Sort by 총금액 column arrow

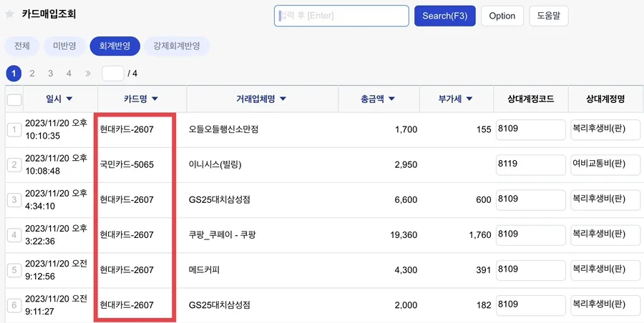tap(391, 99)
